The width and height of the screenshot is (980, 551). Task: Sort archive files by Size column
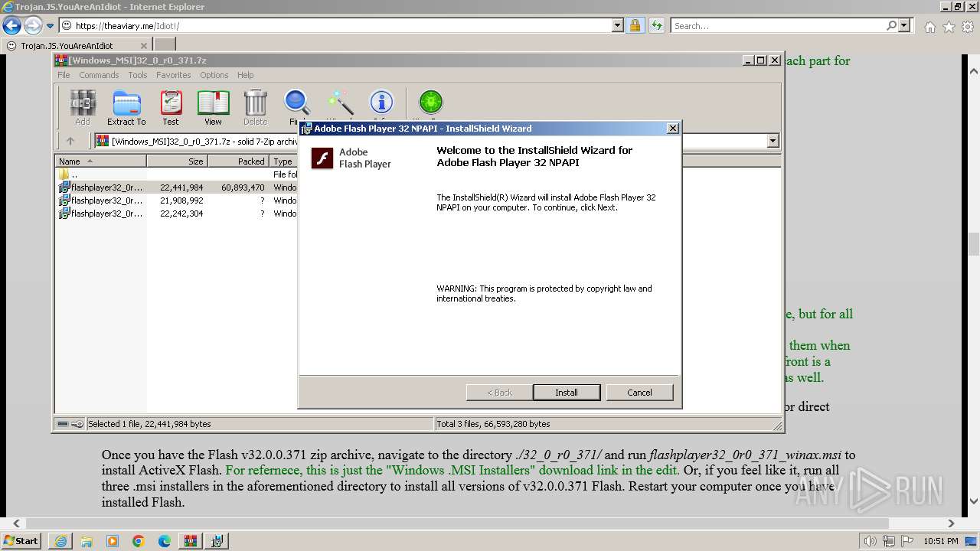[177, 161]
